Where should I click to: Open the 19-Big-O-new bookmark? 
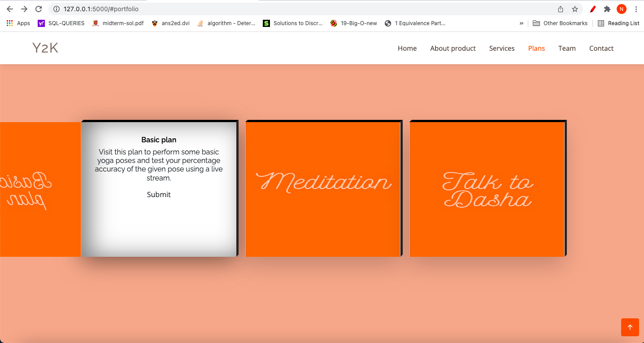pyautogui.click(x=354, y=23)
